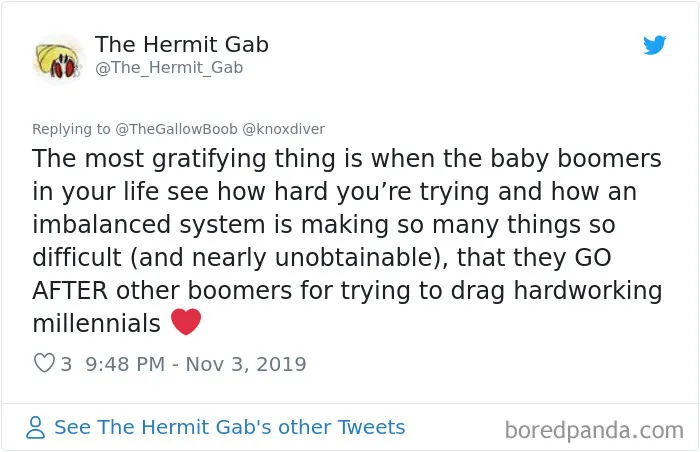Click the red heart emoji in tweet
This screenshot has height=452, width=700.
pos(186,322)
